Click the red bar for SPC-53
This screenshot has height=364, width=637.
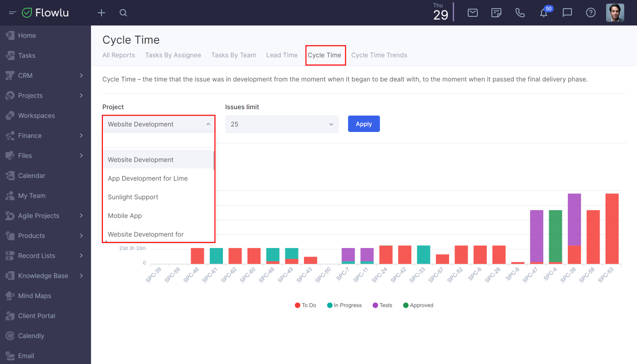coord(612,229)
